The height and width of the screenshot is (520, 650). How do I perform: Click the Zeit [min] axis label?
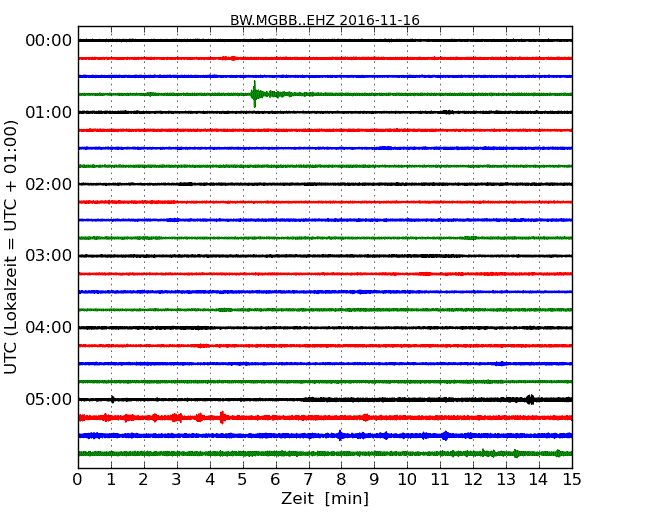[x=325, y=498]
